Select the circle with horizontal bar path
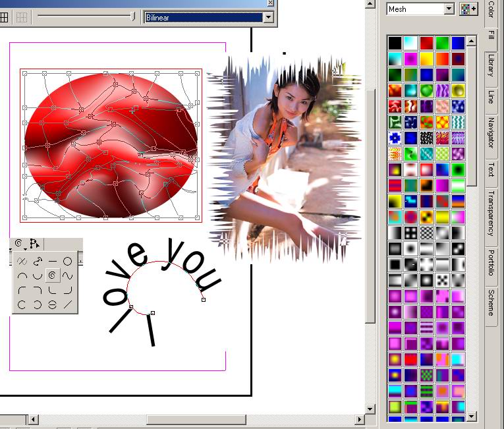Viewport: 504px width, 429px height. coord(53,304)
